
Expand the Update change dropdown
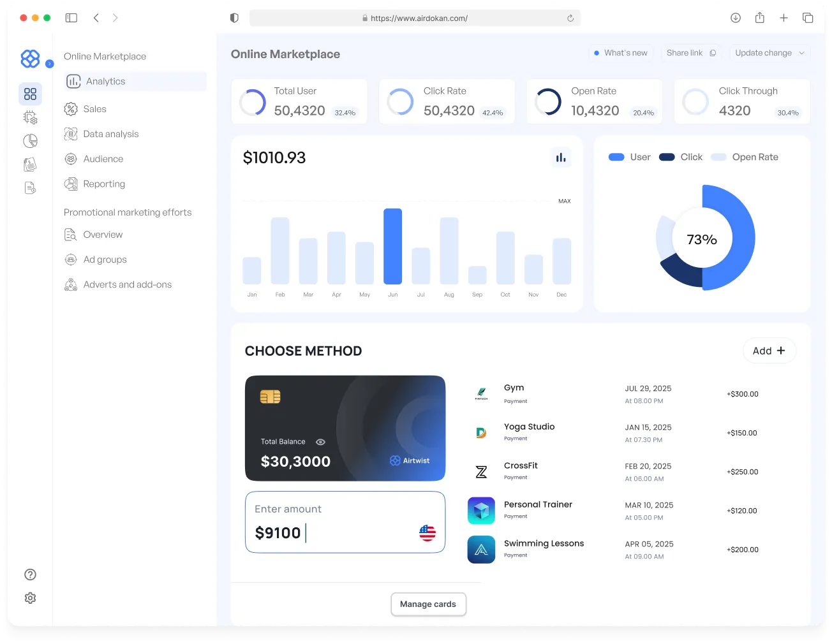[x=769, y=53]
